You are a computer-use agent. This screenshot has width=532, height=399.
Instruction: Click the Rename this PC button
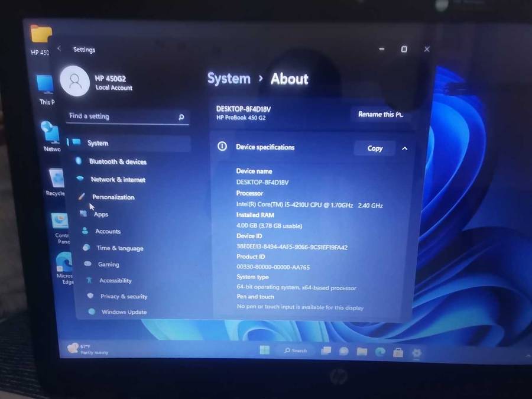(x=380, y=114)
